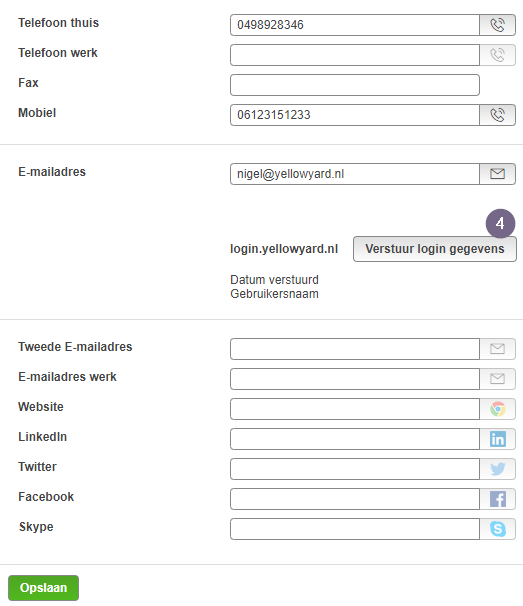This screenshot has height=606, width=523.
Task: Click the purple number 4 badge
Action: pyautogui.click(x=500, y=223)
